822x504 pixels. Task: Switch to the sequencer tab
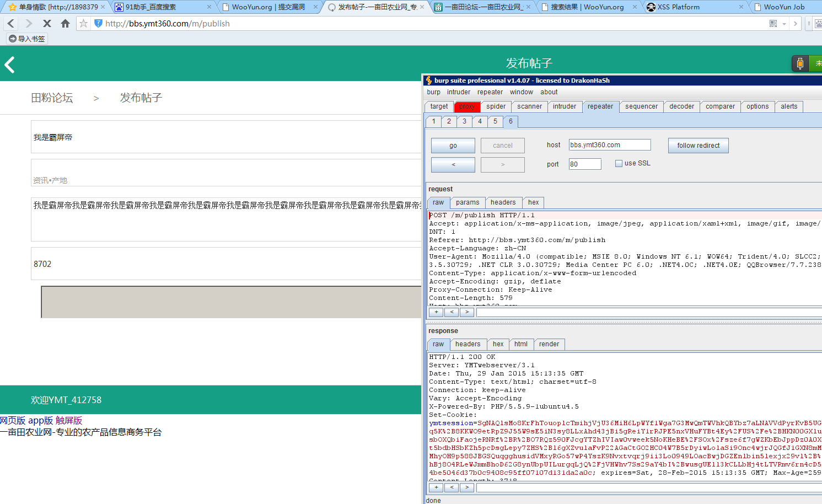tap(642, 106)
